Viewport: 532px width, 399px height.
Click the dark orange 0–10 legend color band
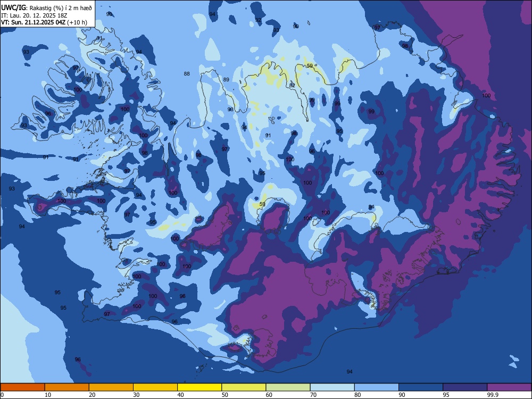[22, 387]
